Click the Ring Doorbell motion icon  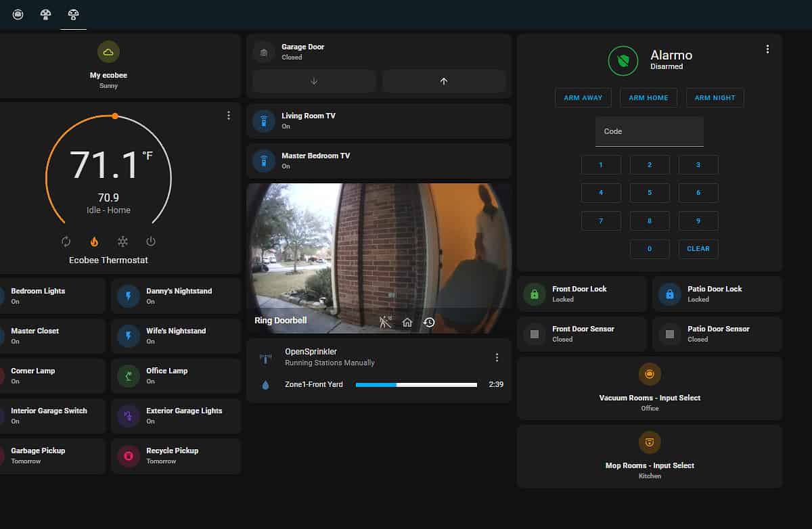(x=386, y=322)
